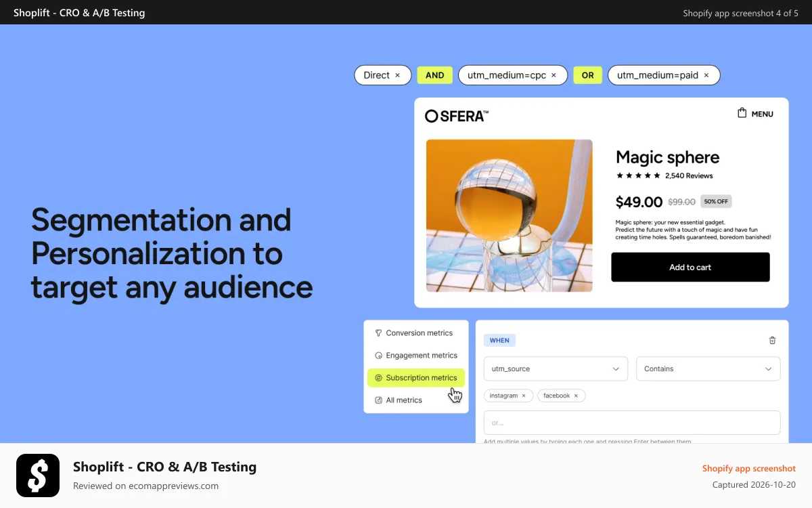Click the crossed-out $99.00 price
The height and width of the screenshot is (508, 812).
682,202
